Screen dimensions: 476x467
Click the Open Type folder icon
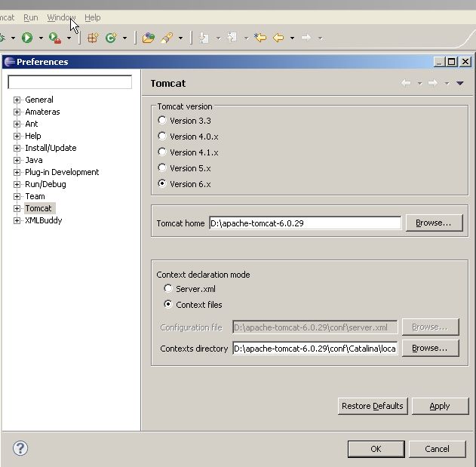coord(149,38)
